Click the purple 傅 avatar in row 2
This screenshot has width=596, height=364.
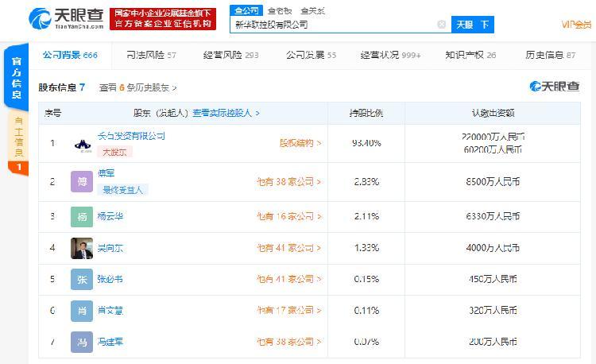click(82, 182)
